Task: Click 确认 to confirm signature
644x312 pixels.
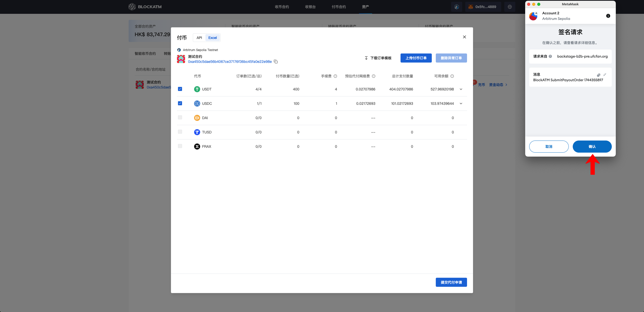Action: pyautogui.click(x=592, y=147)
